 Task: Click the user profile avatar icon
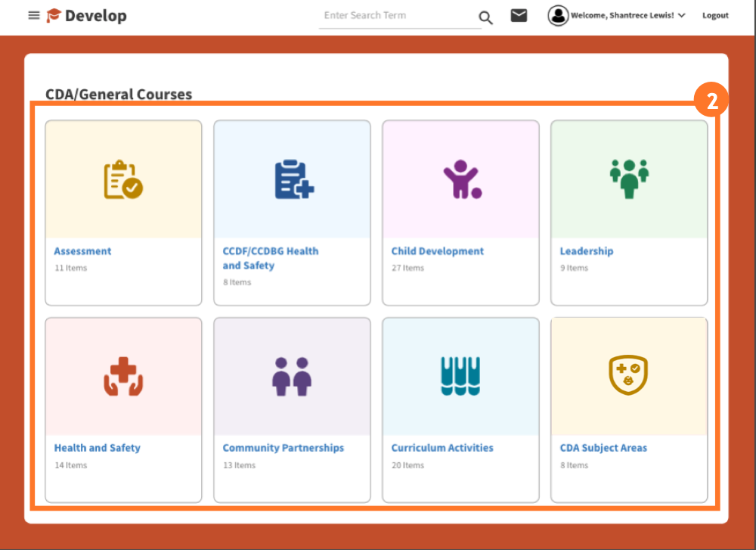point(558,15)
